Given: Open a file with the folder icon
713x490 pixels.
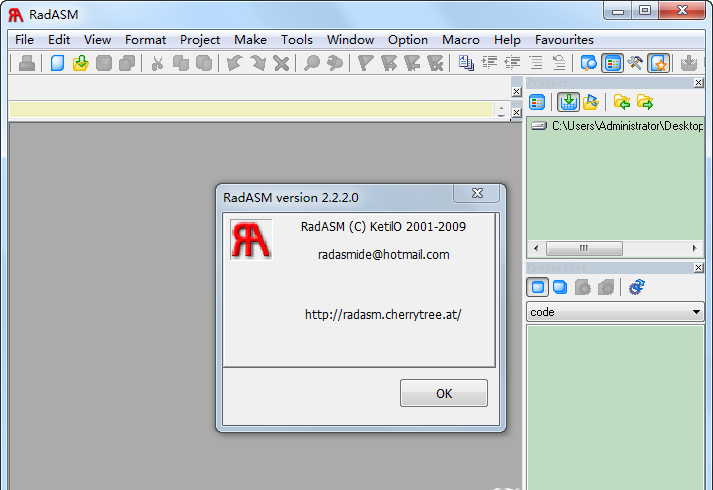Looking at the screenshot, I should click(80, 63).
